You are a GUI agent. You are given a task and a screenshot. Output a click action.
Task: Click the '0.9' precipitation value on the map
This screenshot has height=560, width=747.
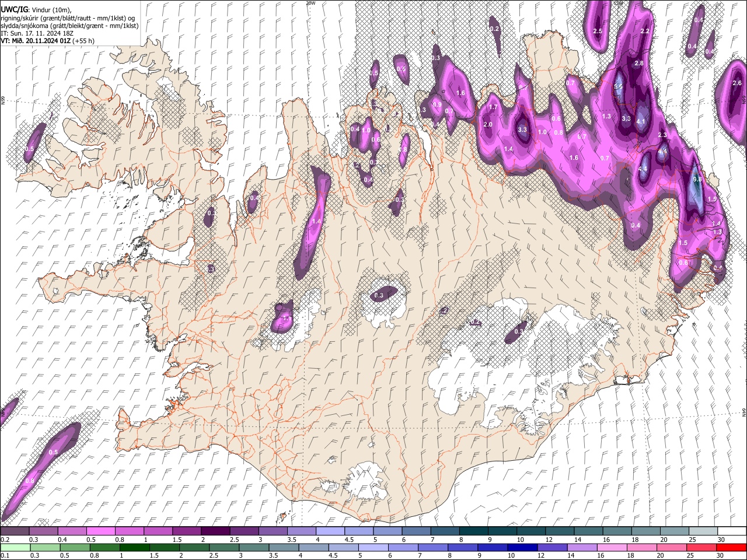point(437,105)
